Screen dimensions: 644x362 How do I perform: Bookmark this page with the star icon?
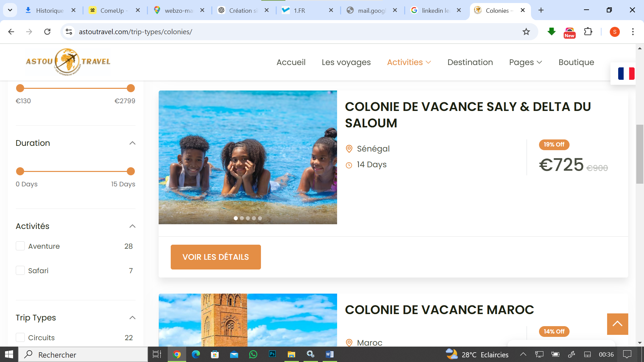[526, 32]
